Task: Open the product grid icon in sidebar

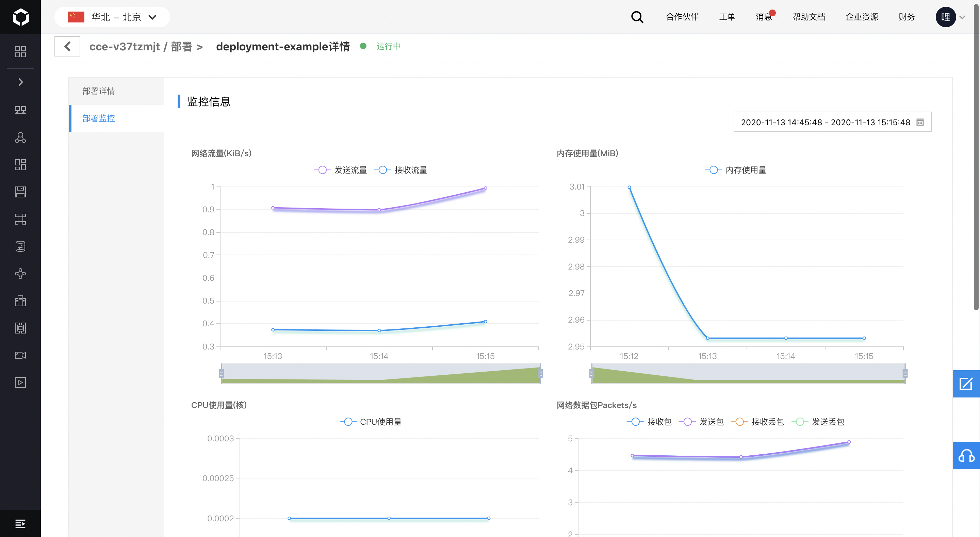Action: 20,52
